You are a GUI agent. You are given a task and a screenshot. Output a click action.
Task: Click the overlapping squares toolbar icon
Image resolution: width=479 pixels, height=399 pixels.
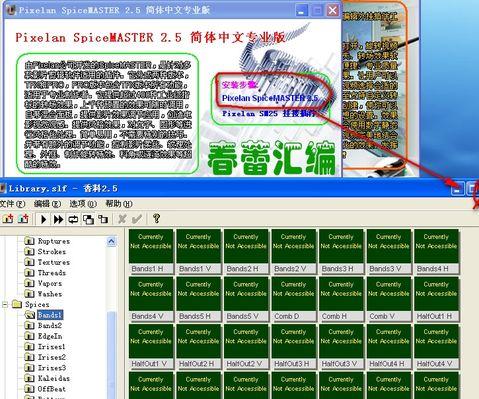click(x=88, y=219)
